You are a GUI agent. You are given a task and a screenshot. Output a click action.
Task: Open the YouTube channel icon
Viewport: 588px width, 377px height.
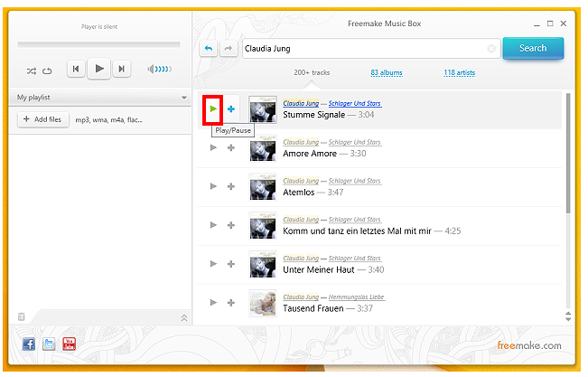click(x=69, y=344)
